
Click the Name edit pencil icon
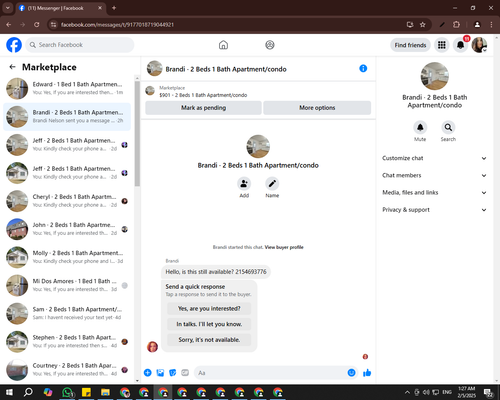[272, 183]
